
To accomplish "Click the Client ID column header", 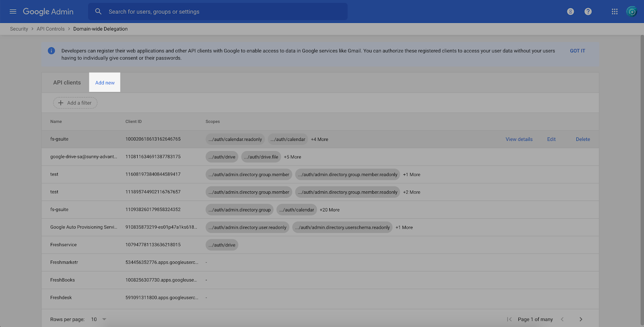I will [134, 122].
